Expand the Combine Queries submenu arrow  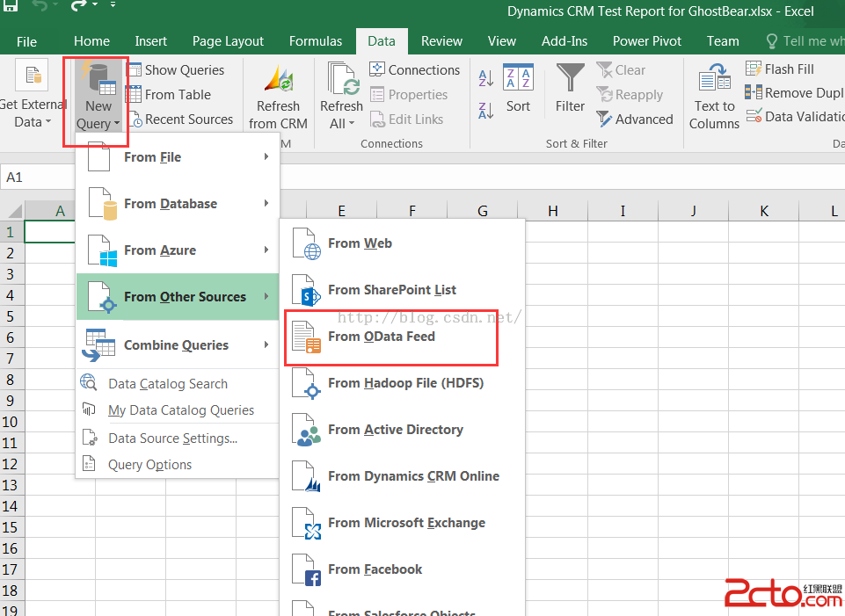tap(266, 344)
